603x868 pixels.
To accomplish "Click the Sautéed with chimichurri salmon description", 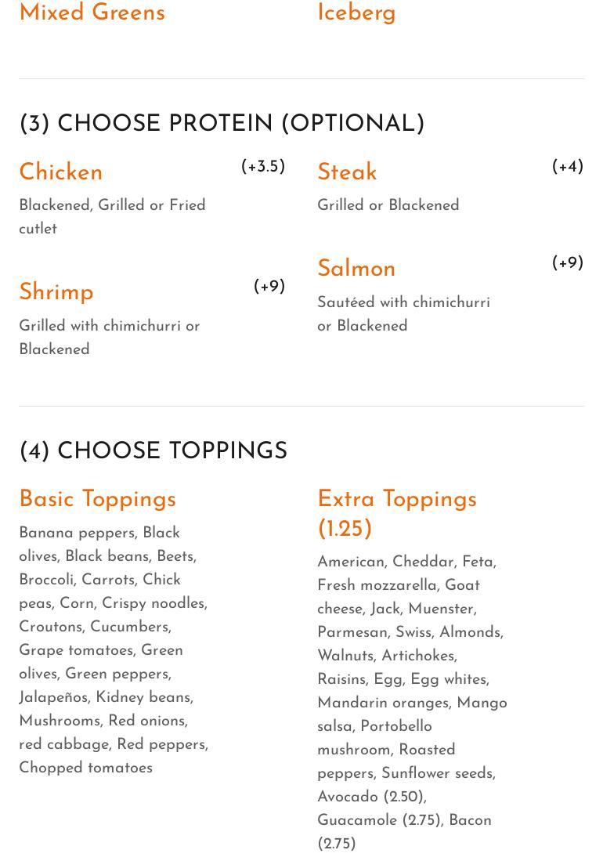I will click(403, 314).
